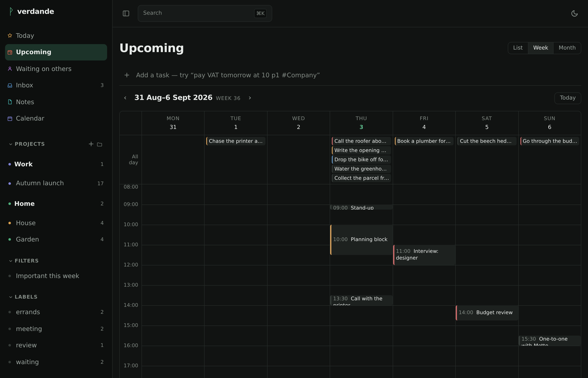Image resolution: width=588 pixels, height=378 pixels.
Task: Focus the Search field
Action: [x=205, y=13]
